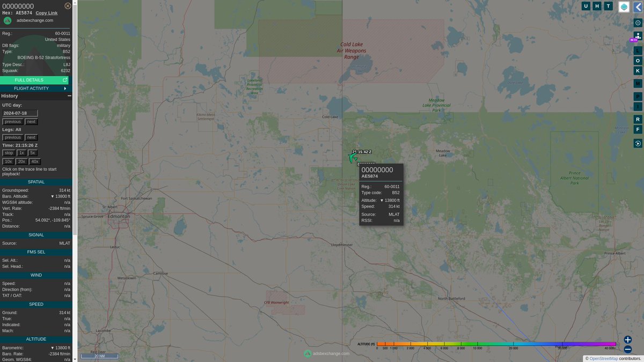This screenshot has width=644, height=362.
Task: Close the aircraft info panel
Action: pos(68,5)
